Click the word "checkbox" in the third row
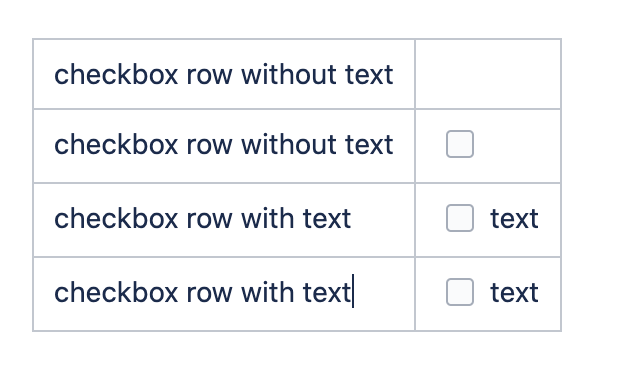Viewport: 630px width, 386px height. [x=116, y=219]
